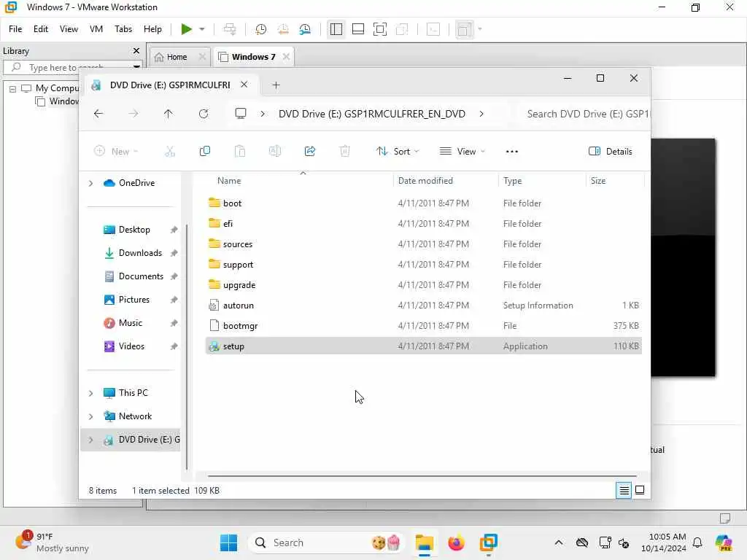747x560 pixels.
Task: Revert to snapshot toolbar icon
Action: [283, 29]
